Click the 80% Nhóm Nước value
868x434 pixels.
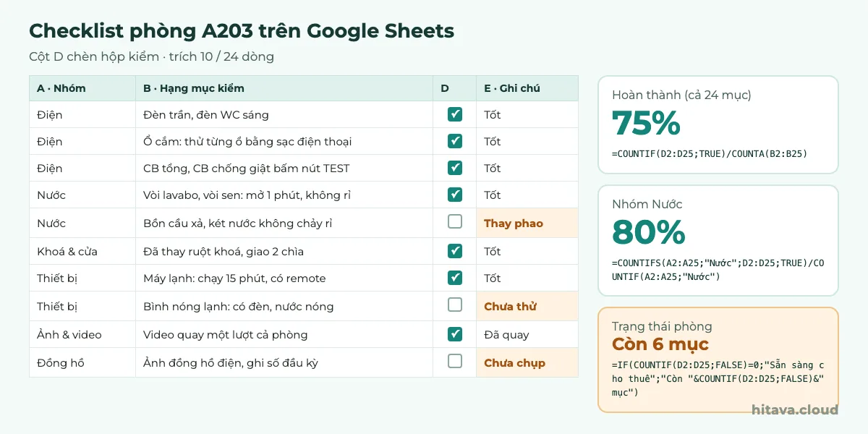click(649, 233)
